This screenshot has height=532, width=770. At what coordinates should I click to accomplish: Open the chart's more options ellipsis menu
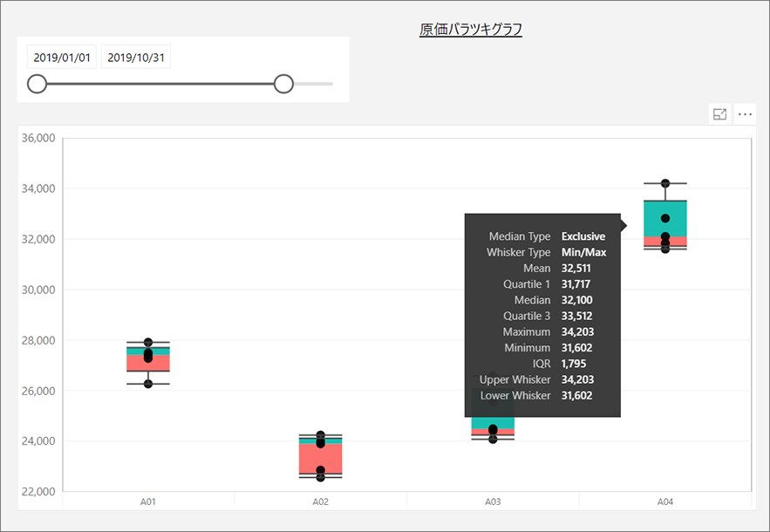(x=745, y=114)
